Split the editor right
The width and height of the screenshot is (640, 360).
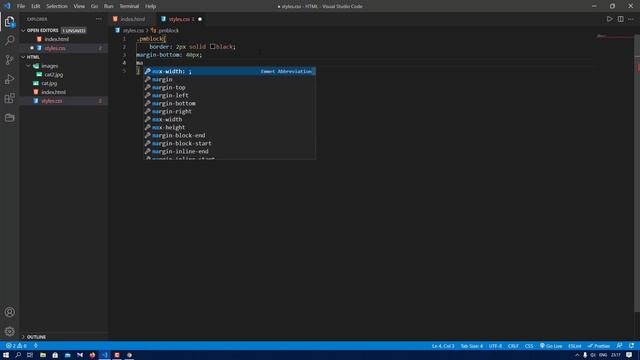click(620, 19)
